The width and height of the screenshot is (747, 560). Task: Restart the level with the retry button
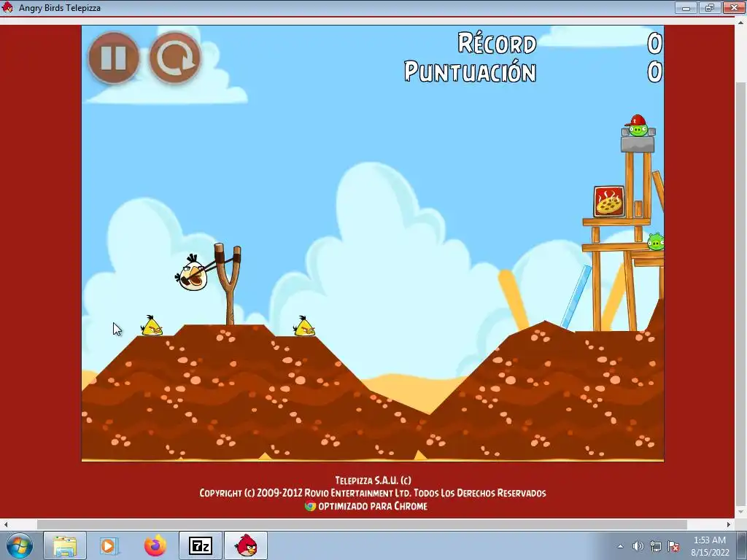click(175, 58)
